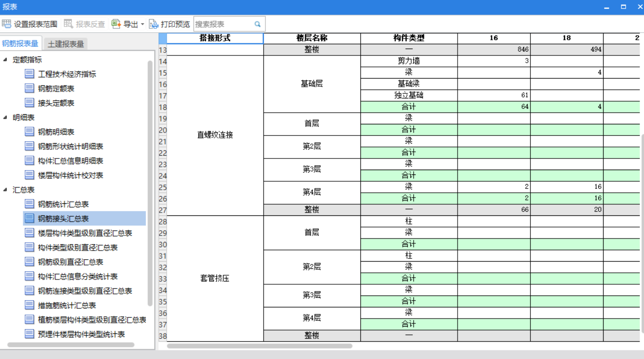Viewport: 644px width, 359px height.
Task: Select row number 13 header
Action: pyautogui.click(x=163, y=50)
